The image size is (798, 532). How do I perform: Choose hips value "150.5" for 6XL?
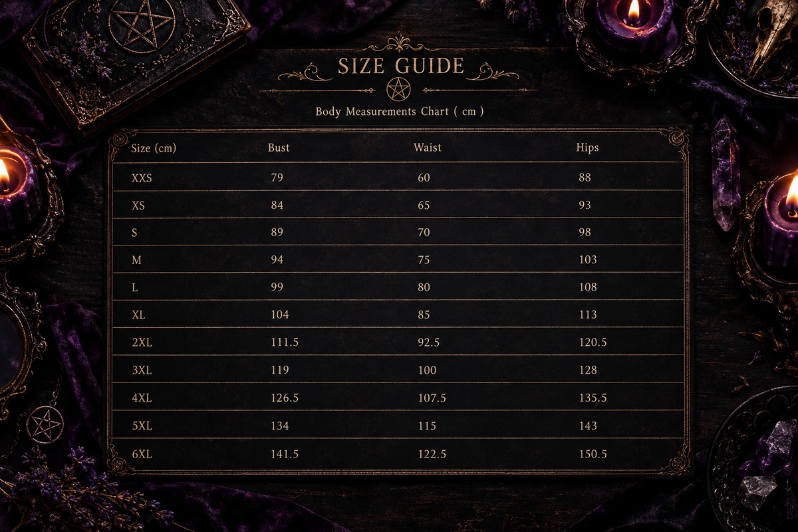593,454
